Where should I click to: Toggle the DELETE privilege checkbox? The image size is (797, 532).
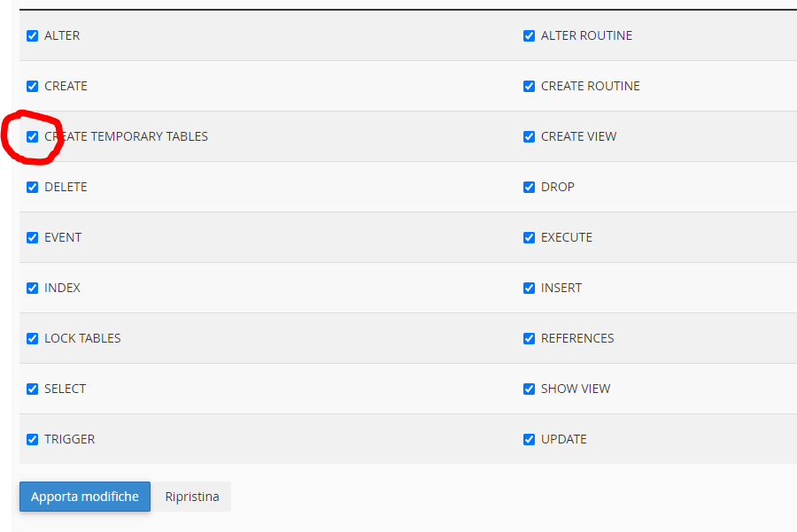(x=33, y=187)
